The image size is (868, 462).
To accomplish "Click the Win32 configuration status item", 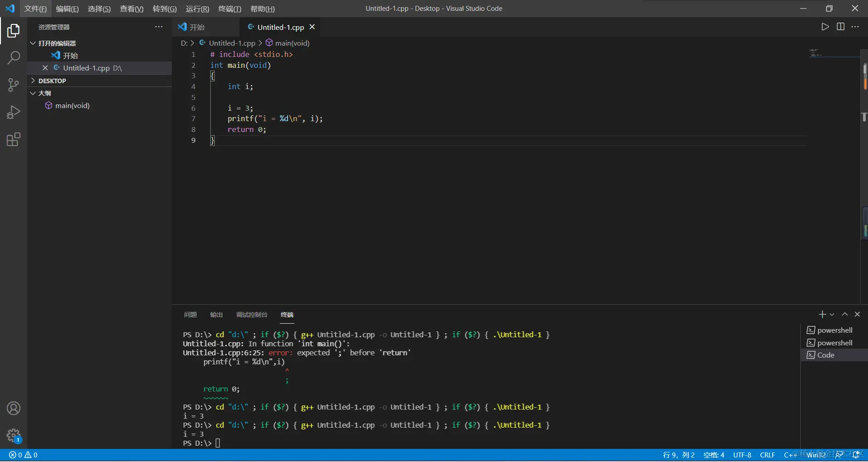I will (816, 455).
